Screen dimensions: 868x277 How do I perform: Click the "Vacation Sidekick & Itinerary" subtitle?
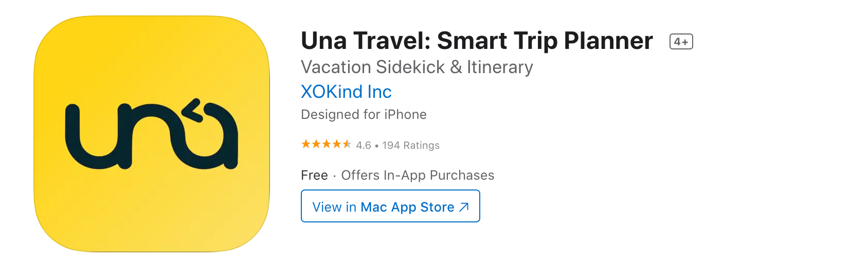(x=417, y=67)
